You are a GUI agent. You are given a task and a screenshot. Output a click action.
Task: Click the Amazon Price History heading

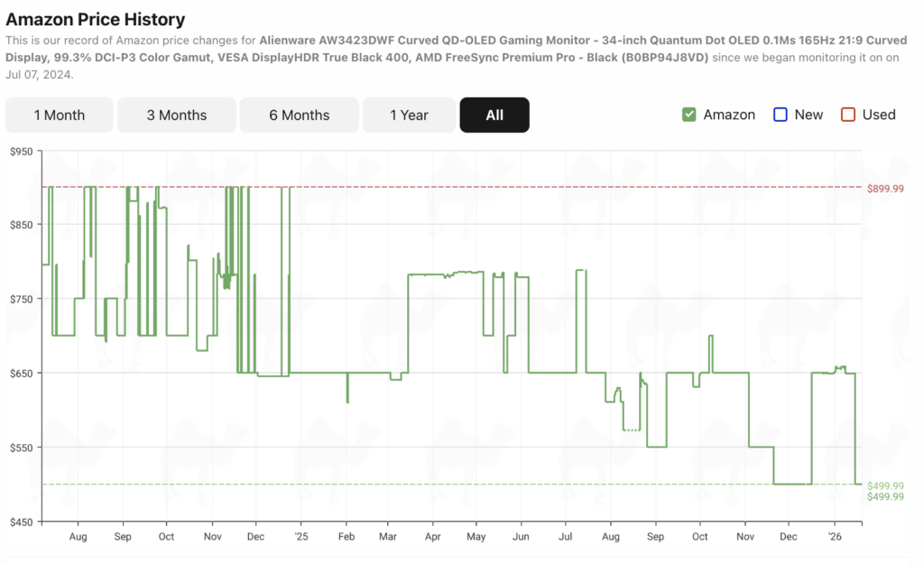[x=96, y=19]
